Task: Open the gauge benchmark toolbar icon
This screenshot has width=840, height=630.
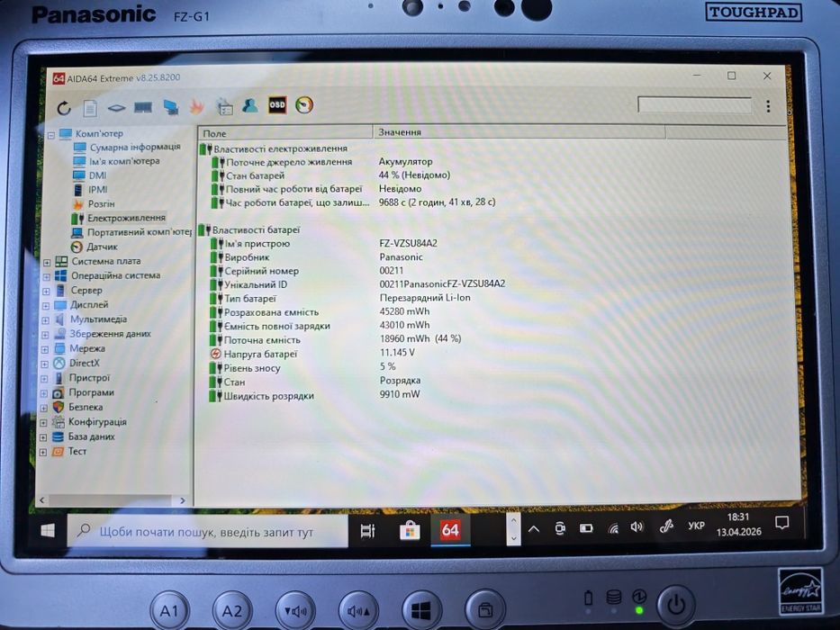Action: click(x=304, y=104)
